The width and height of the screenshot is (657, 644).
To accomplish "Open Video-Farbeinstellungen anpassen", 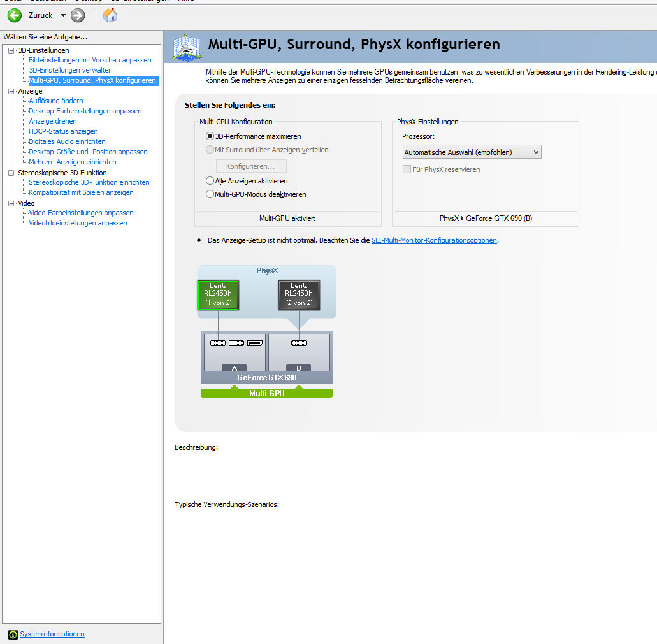I will [x=81, y=213].
